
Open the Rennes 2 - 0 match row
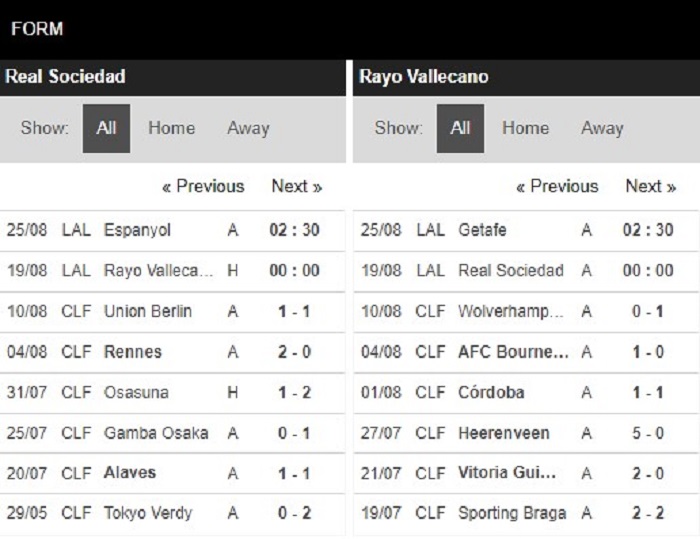172,352
